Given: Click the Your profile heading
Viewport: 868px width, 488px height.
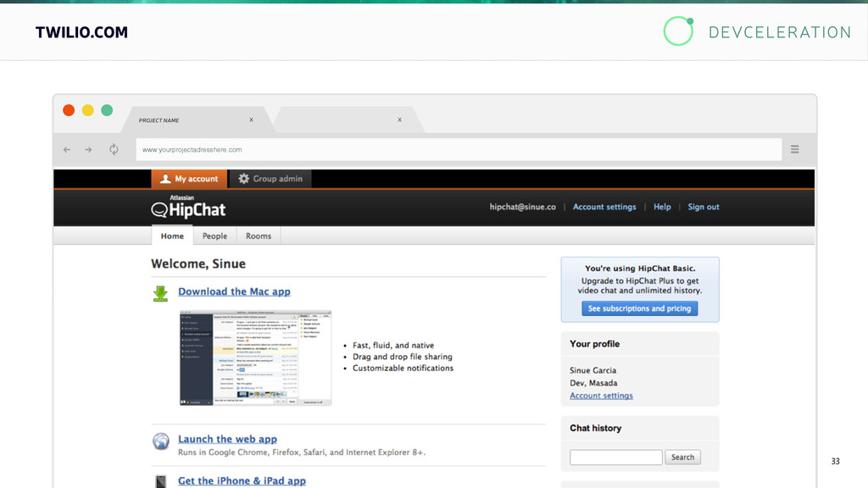Looking at the screenshot, I should pos(594,344).
